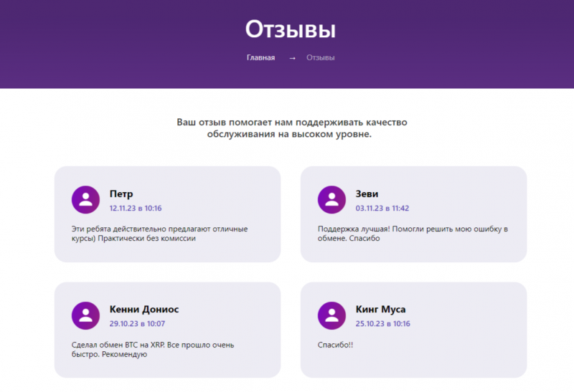Image resolution: width=574 pixels, height=392 pixels.
Task: Select the reviewer name Кинг Муса
Action: (x=381, y=310)
